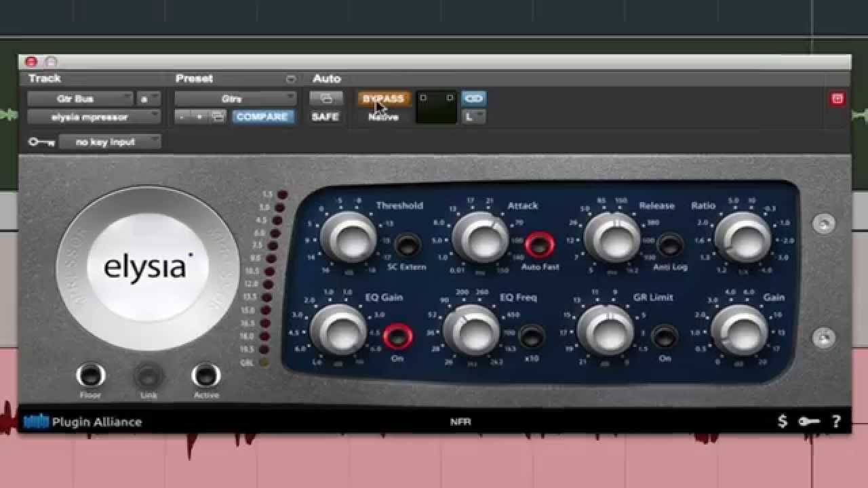The image size is (868, 488).
Task: Toggle the Link switch
Action: [148, 375]
